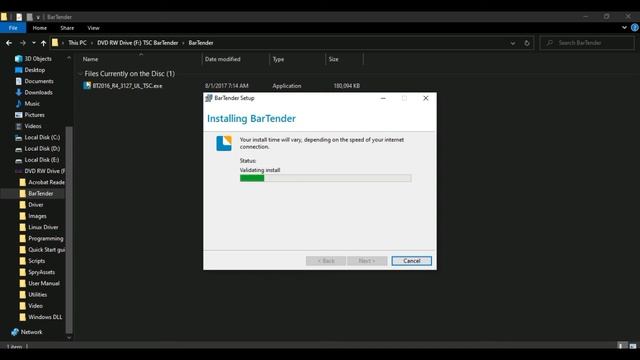Viewport: 640px width, 360px height.
Task: Close the BarTender Setup dialog
Action: click(x=426, y=98)
